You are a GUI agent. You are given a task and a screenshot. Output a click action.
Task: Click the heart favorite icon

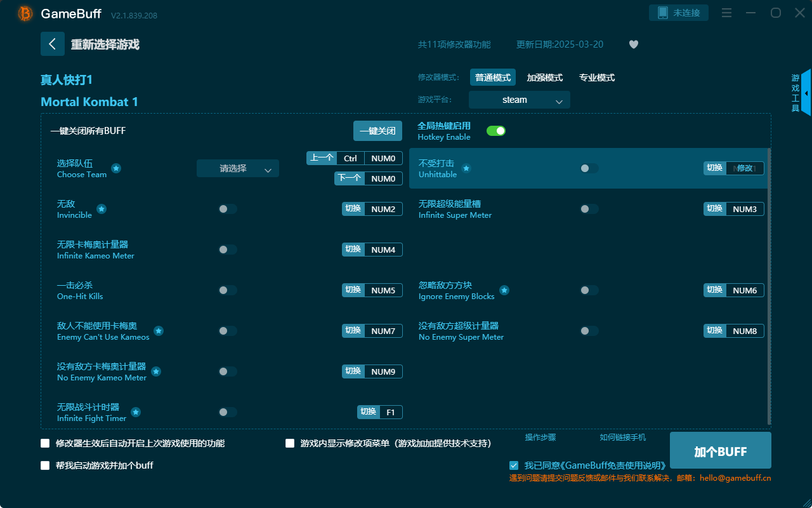tap(633, 44)
